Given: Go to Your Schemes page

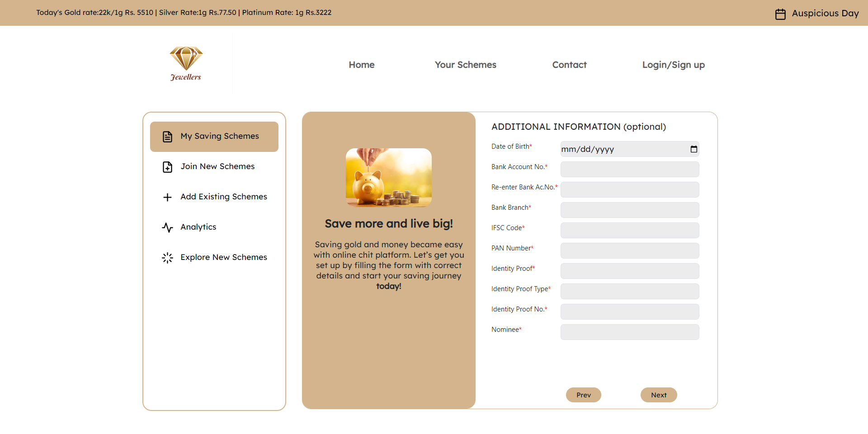Looking at the screenshot, I should 466,65.
